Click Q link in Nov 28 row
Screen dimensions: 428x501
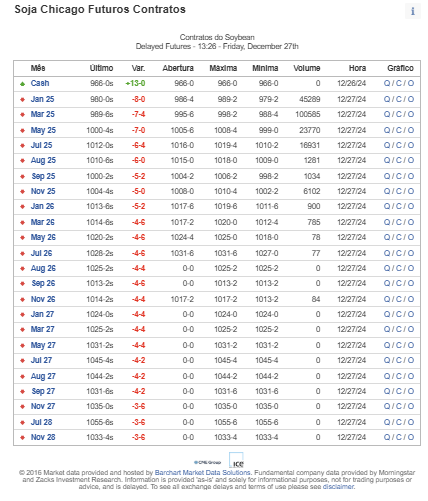(387, 437)
